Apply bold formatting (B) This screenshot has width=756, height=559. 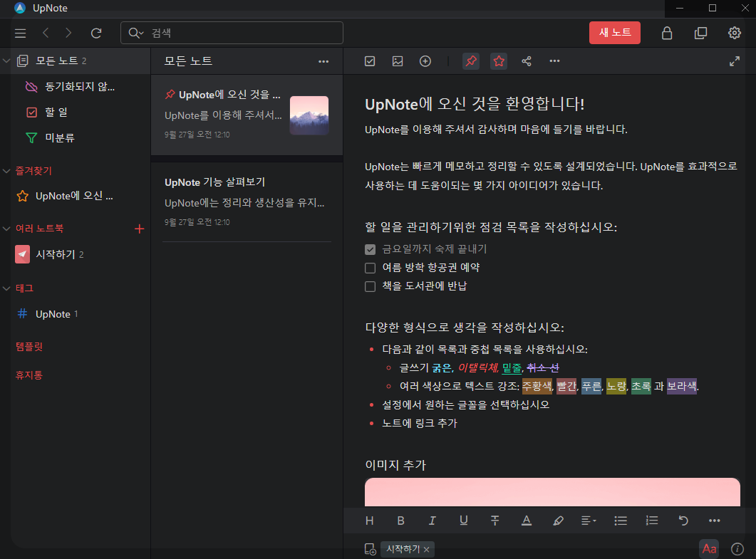(x=400, y=521)
